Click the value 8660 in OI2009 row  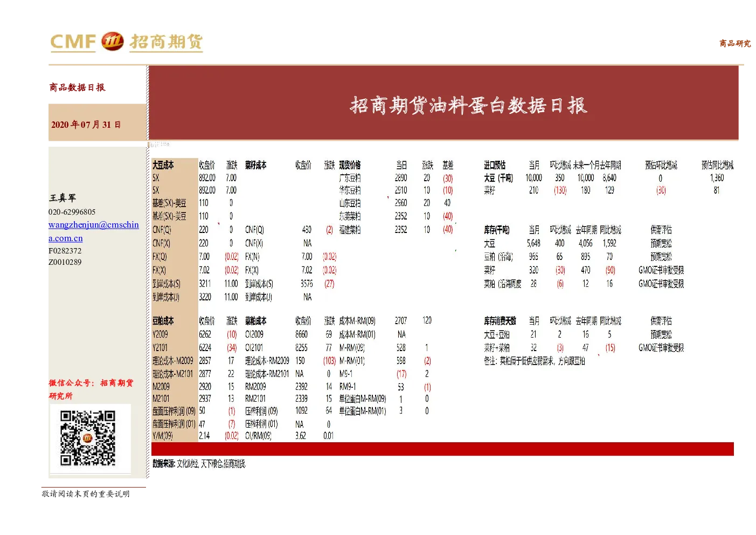pos(301,334)
